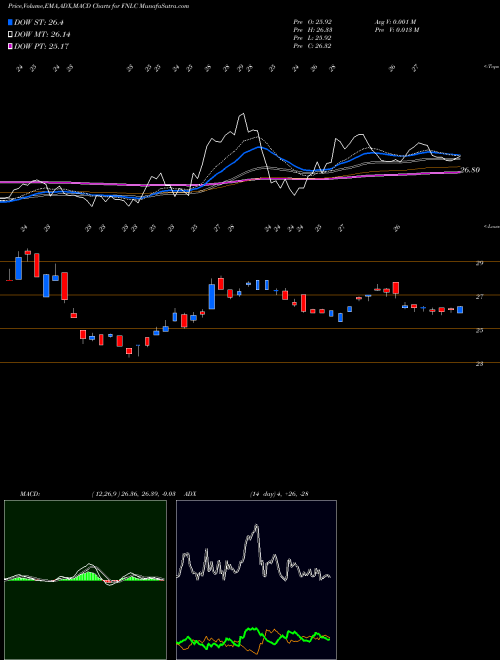Click the magenta DOW PT legend swatch
500x660 pixels.
pos(11,46)
